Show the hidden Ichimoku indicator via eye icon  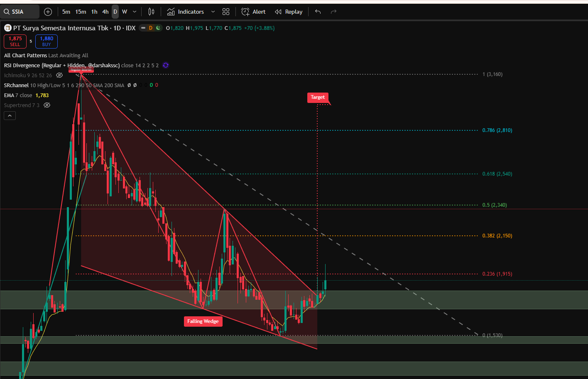[x=59, y=75]
